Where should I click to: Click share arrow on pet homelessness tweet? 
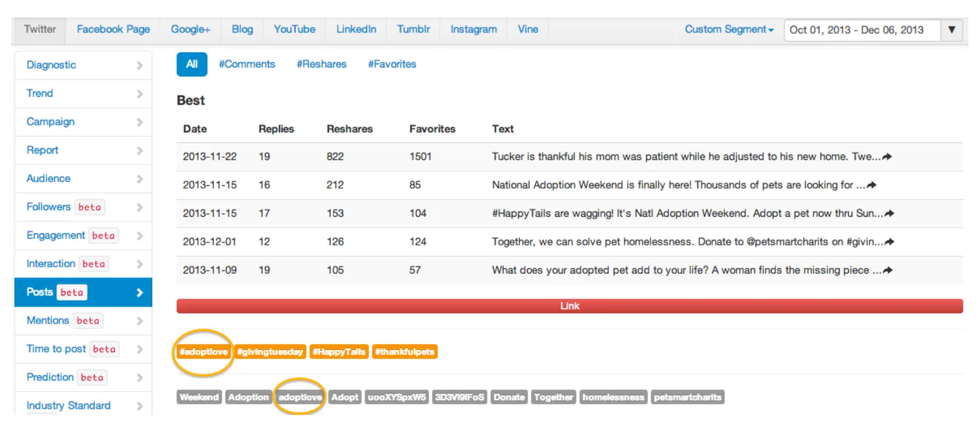pos(889,242)
